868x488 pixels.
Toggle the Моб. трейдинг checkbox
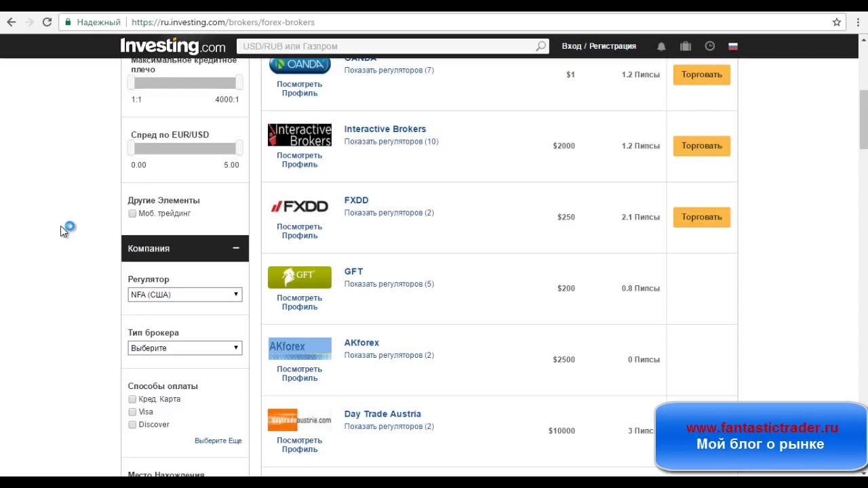click(132, 213)
